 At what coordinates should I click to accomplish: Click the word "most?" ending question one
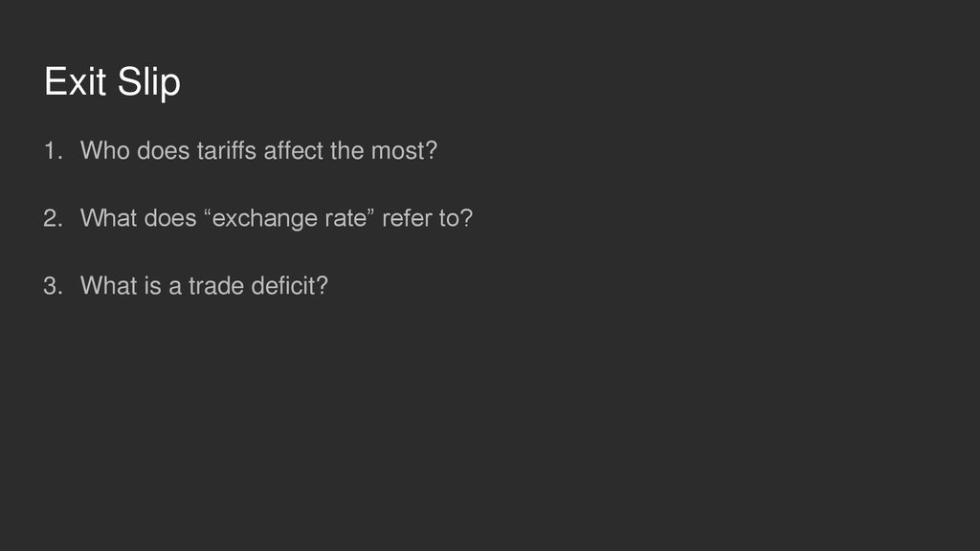click(405, 150)
